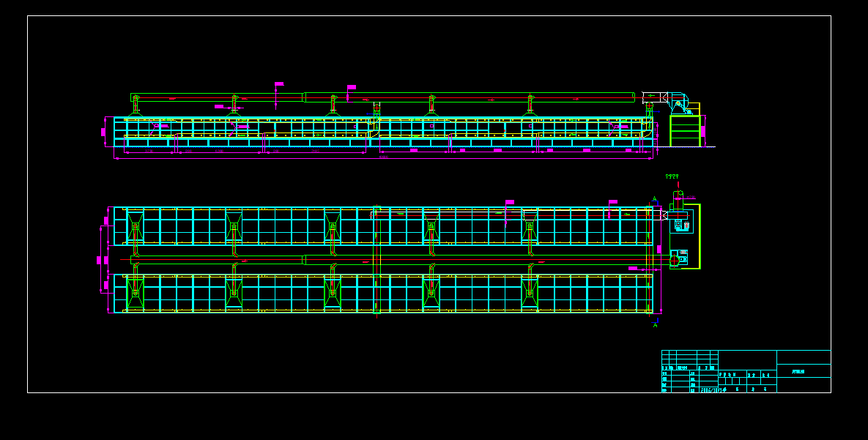868x440 pixels.
Task: Select the fan housing in the elevation view
Action: tap(679, 103)
